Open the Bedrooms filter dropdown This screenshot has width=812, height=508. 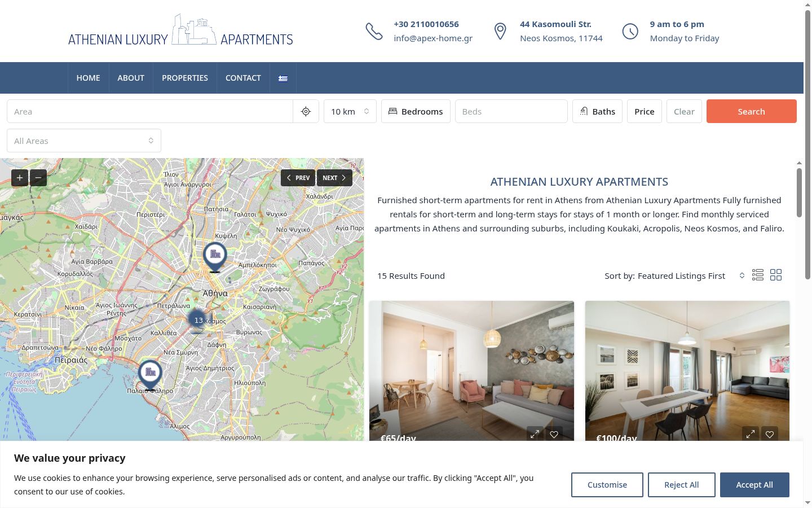(x=416, y=111)
